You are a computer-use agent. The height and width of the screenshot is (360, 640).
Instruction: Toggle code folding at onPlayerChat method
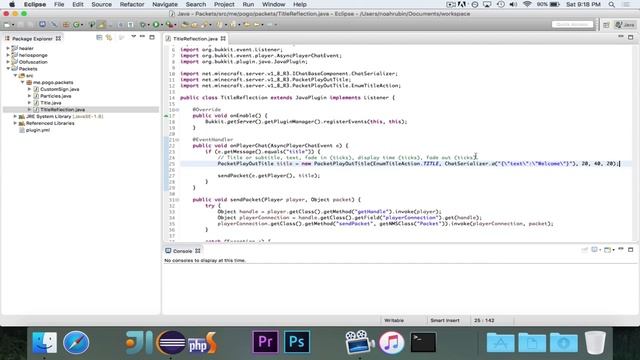coord(177,140)
